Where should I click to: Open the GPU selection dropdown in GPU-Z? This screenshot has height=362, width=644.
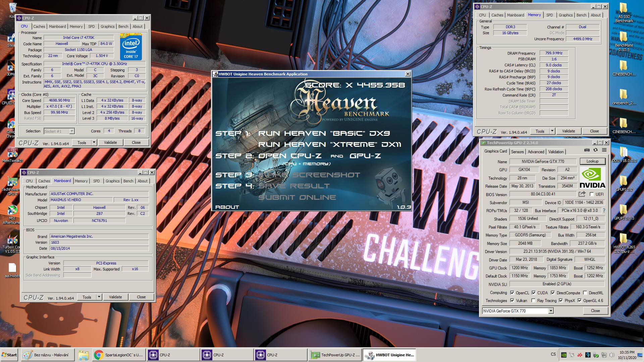point(551,311)
